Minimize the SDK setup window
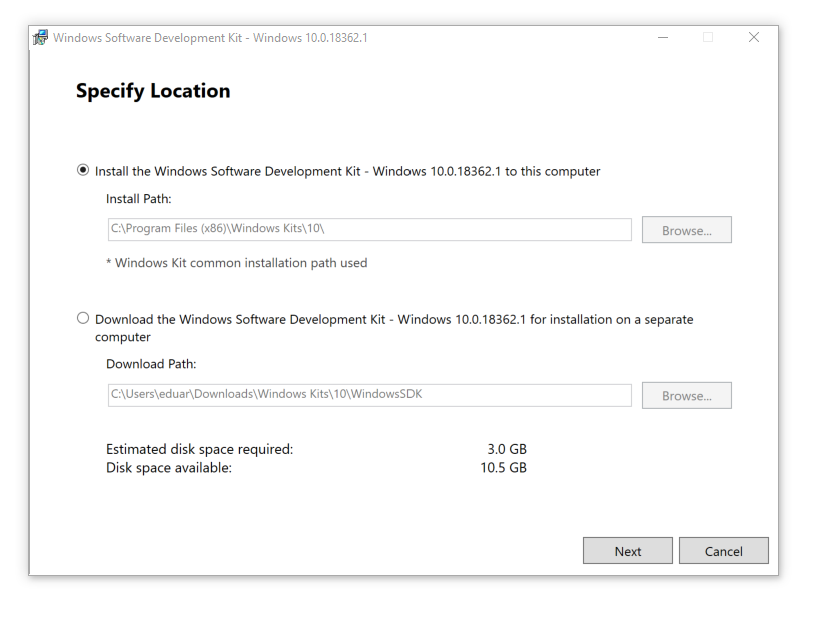The height and width of the screenshot is (628, 816). pos(664,38)
